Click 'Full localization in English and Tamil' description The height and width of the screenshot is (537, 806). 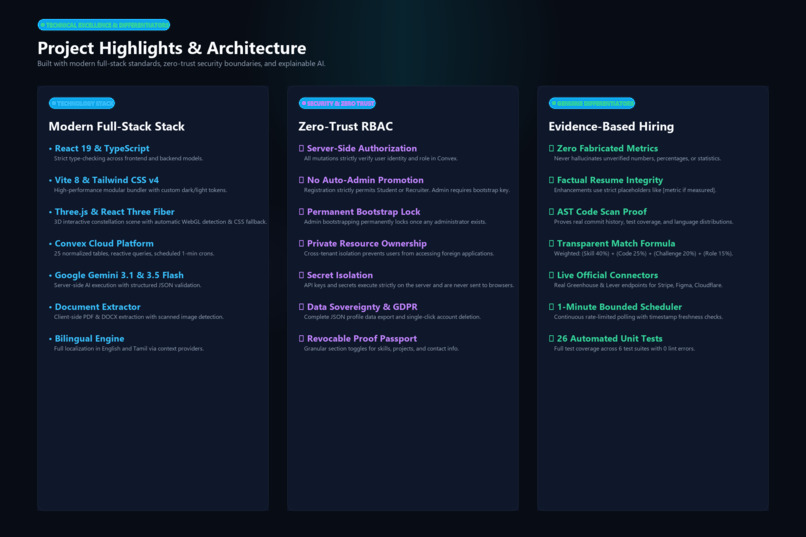point(129,348)
